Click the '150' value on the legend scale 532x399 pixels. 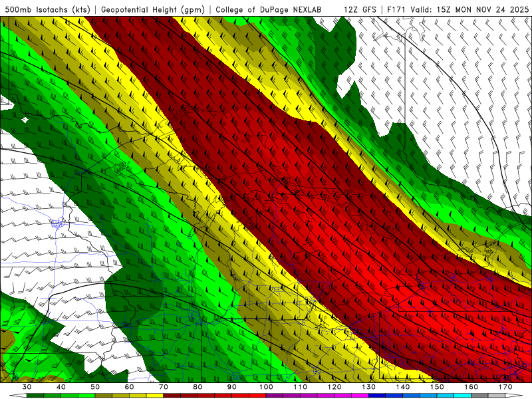[x=437, y=387]
